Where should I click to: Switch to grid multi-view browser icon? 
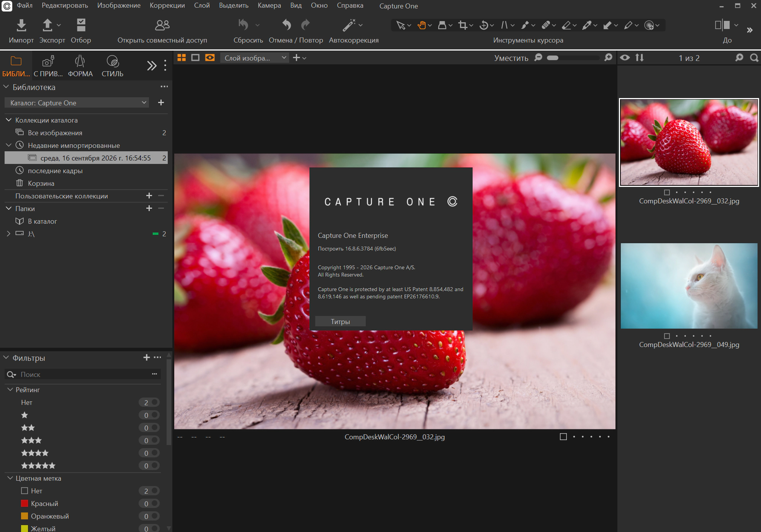click(182, 58)
